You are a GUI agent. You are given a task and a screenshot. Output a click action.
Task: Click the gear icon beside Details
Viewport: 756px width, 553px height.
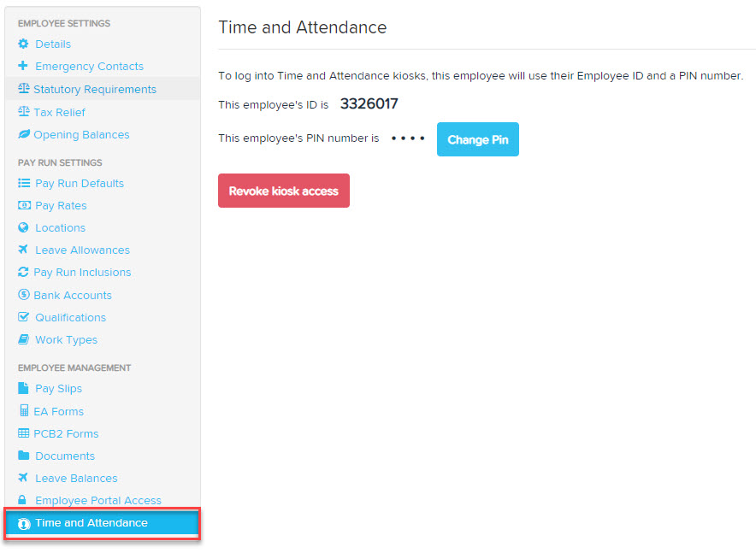pyautogui.click(x=23, y=44)
